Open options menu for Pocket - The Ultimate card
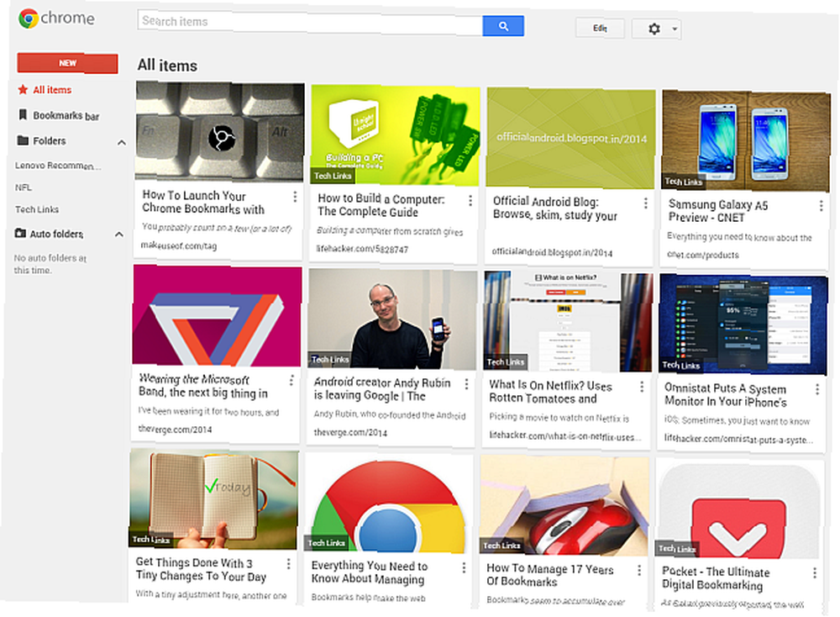The width and height of the screenshot is (840, 617). (x=814, y=573)
